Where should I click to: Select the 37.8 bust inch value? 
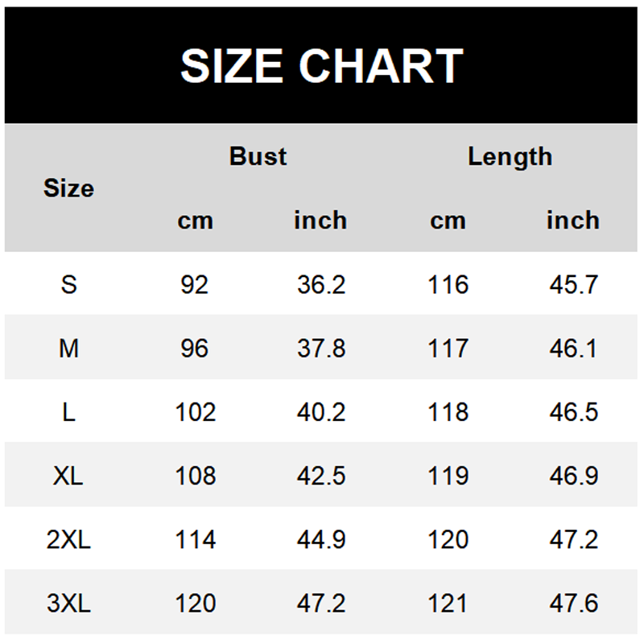(x=321, y=348)
